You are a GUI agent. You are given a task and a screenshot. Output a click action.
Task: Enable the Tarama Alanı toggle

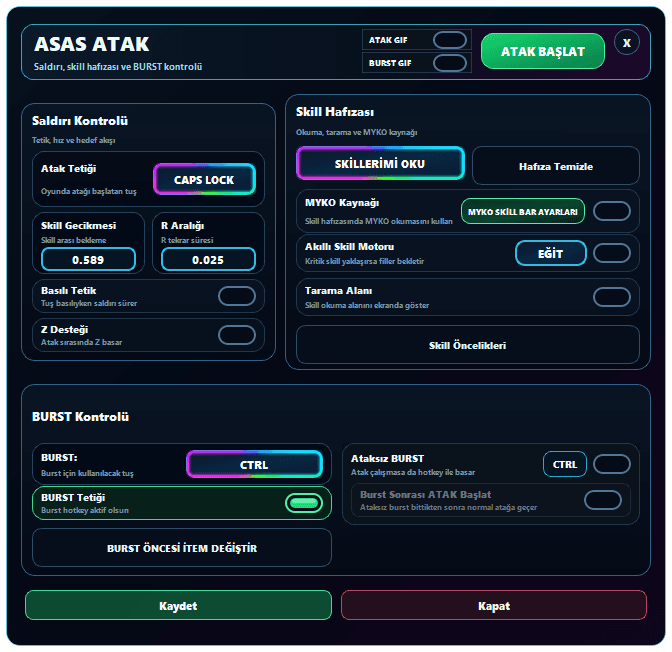612,297
